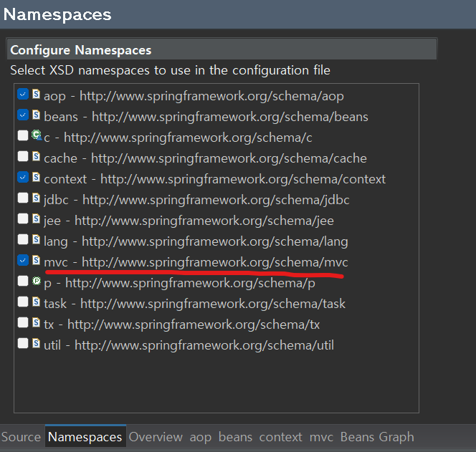Select the aop schema URL row
476x452 pixels.
(x=194, y=96)
